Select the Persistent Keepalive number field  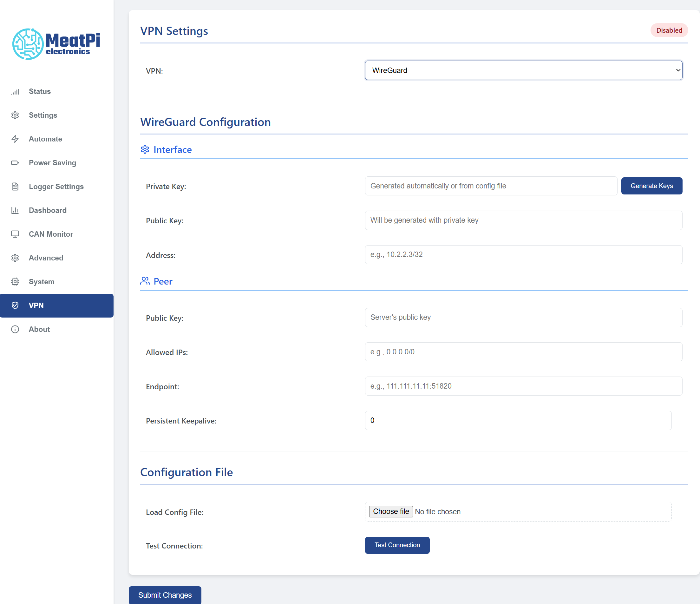click(x=518, y=420)
